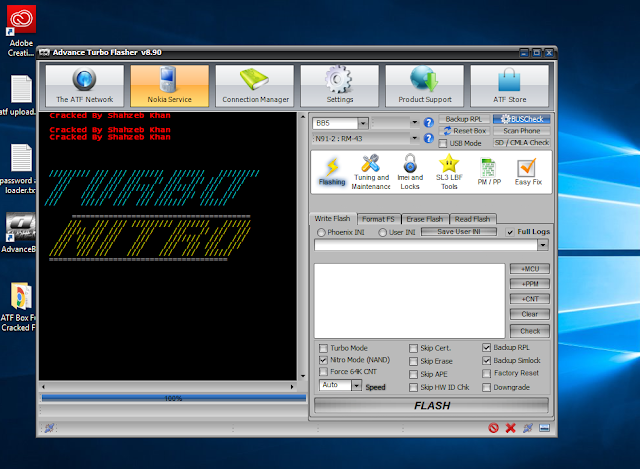The image size is (640, 469).
Task: Switch to Write Flash tab
Action: pos(332,219)
